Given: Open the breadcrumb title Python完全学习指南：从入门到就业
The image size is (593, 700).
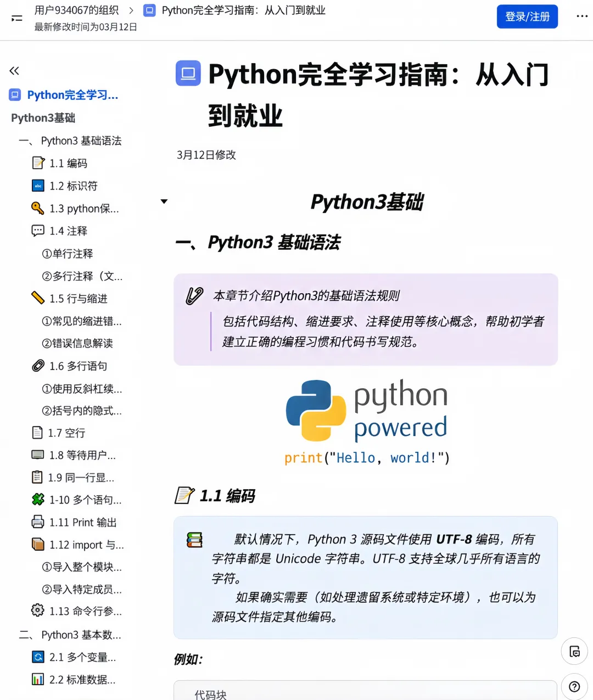Looking at the screenshot, I should [x=243, y=10].
